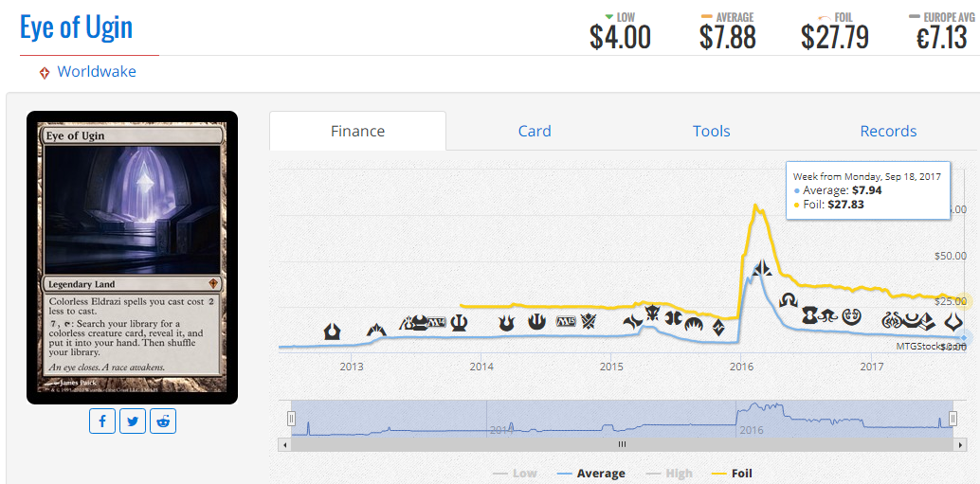
Task: Click the right scroll arrow of navigator
Action: click(960, 444)
